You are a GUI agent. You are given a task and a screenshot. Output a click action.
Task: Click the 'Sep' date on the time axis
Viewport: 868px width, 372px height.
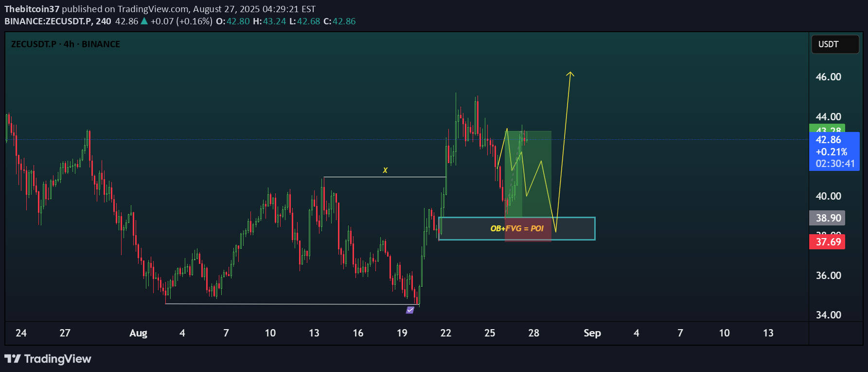click(x=592, y=333)
